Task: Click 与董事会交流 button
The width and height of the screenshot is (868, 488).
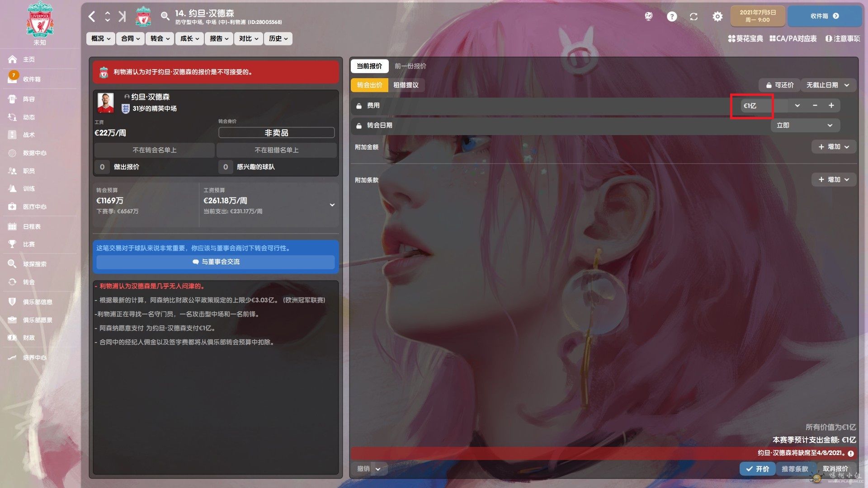Action: point(216,262)
